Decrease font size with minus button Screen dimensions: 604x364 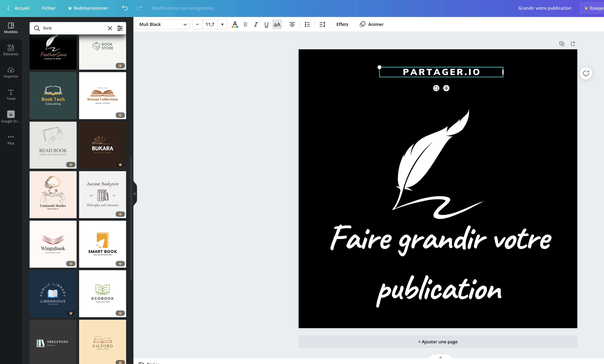[x=197, y=24]
